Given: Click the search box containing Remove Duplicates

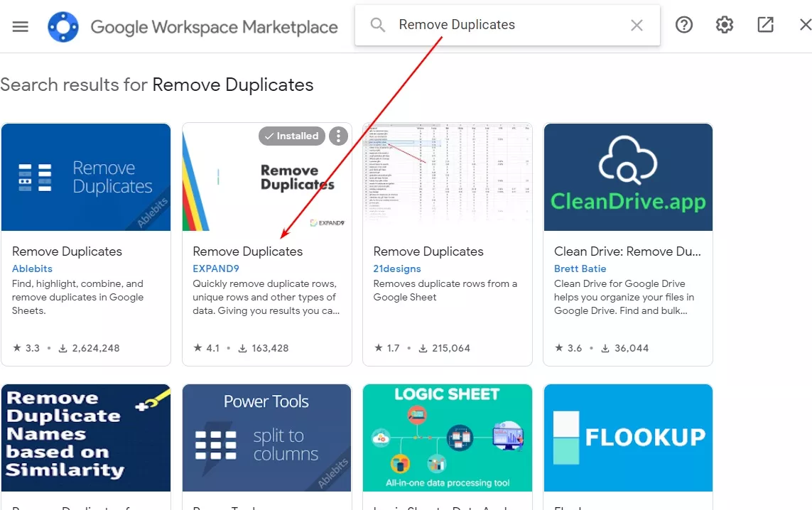Looking at the screenshot, I should click(507, 25).
